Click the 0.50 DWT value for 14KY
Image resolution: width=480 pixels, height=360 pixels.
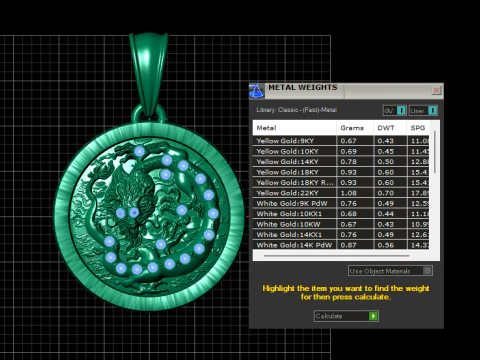386,162
